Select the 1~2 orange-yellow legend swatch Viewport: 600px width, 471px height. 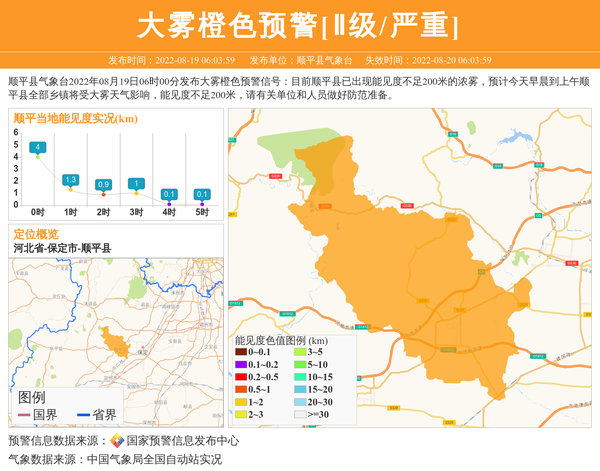tap(241, 402)
